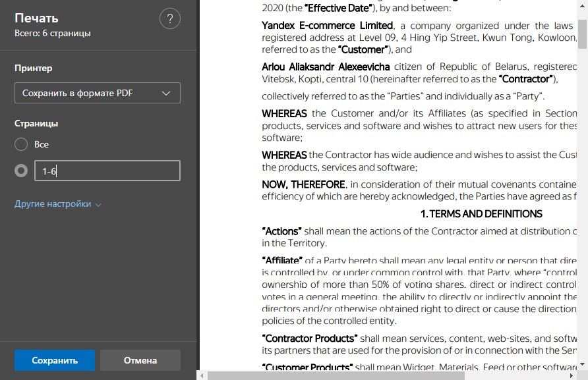Viewport: 588px width, 380px height.
Task: Expand 'Другие настройки' settings
Action: pos(58,204)
